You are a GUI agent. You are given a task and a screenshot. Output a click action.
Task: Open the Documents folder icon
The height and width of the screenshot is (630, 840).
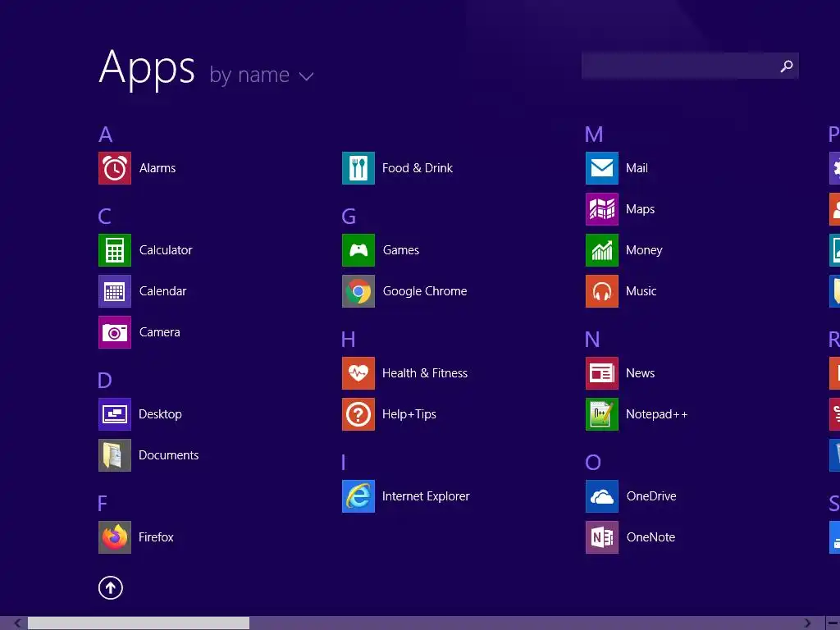click(115, 455)
